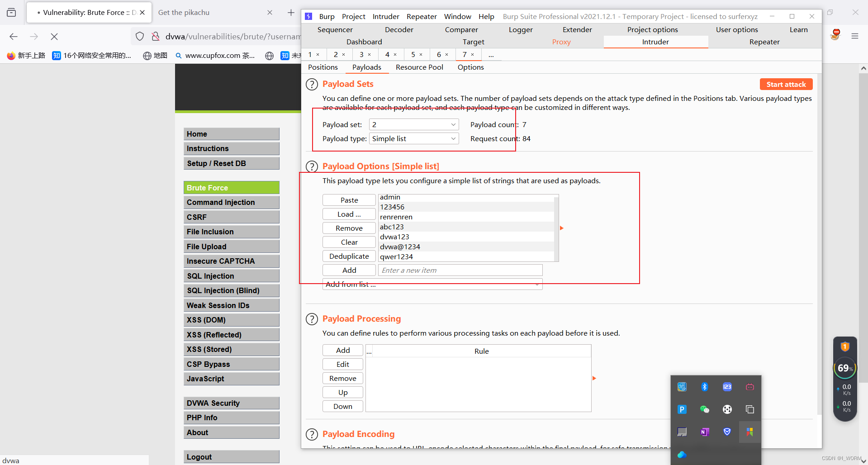Screen dimensions: 868x465
Task: Click DVWA Logout link
Action: coord(232,457)
